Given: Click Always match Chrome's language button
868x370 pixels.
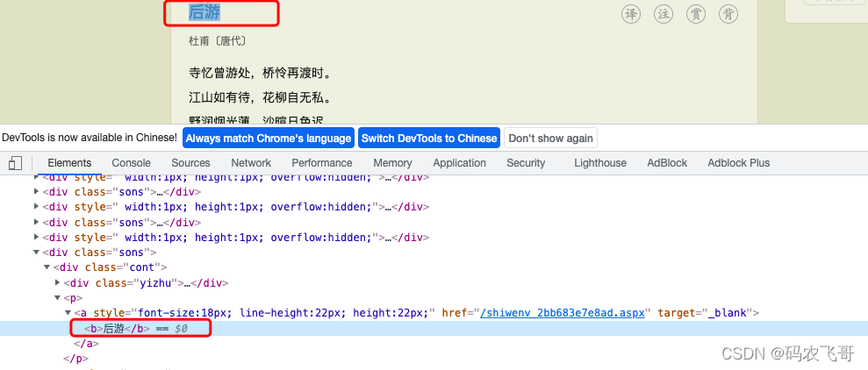Looking at the screenshot, I should point(269,139).
